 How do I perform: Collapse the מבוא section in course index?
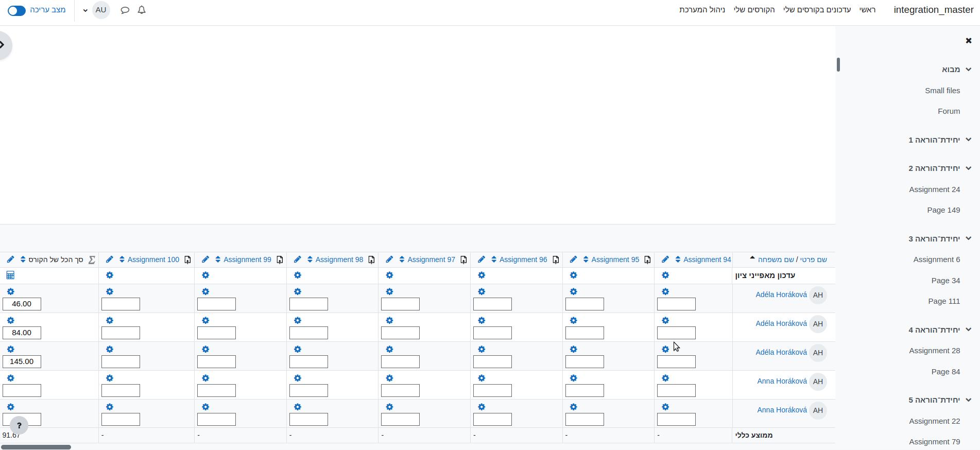point(969,70)
